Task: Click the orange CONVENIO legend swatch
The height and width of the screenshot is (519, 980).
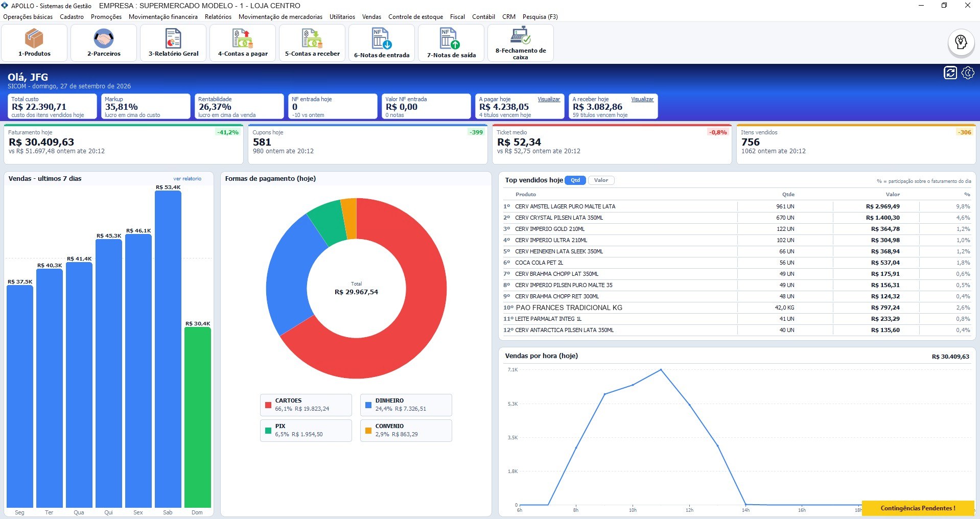Action: pyautogui.click(x=368, y=431)
